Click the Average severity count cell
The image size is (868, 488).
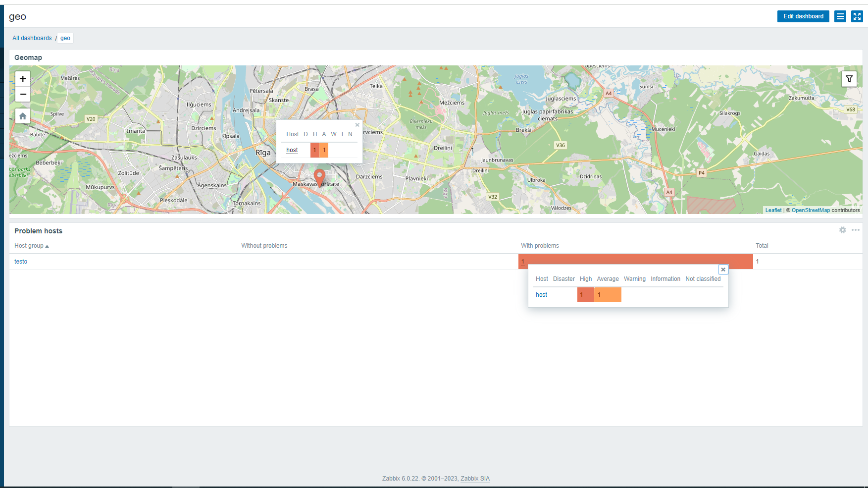click(x=608, y=295)
